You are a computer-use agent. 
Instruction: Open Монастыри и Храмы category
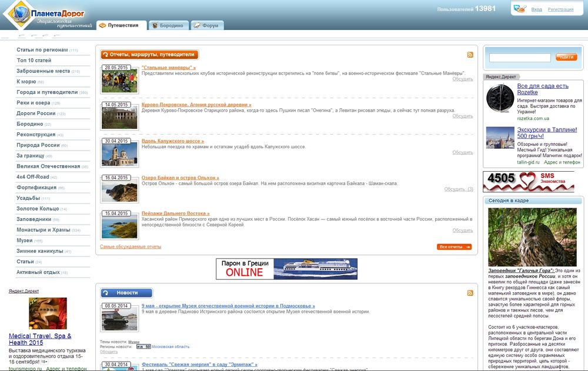tap(43, 229)
